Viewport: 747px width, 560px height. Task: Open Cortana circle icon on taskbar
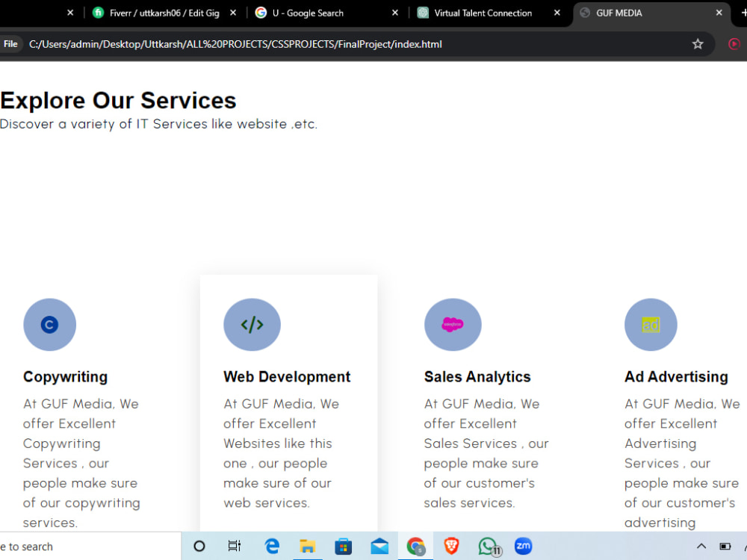[199, 547]
